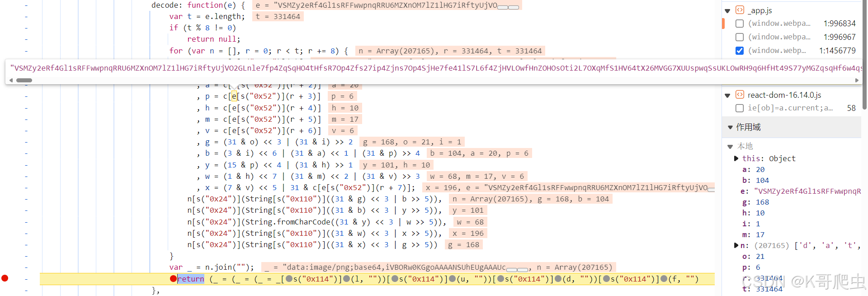Click the red breakpoint dot in the gutter
Screen dimensions: 868x296
[x=5, y=278]
